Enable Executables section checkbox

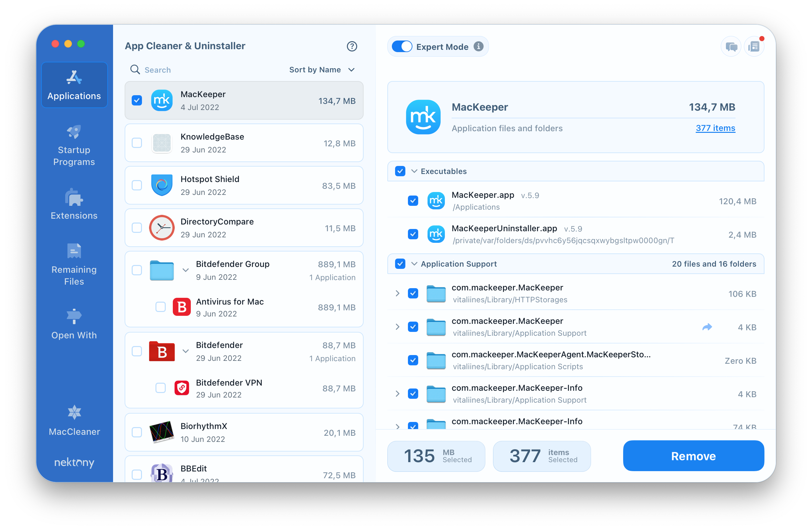(400, 171)
